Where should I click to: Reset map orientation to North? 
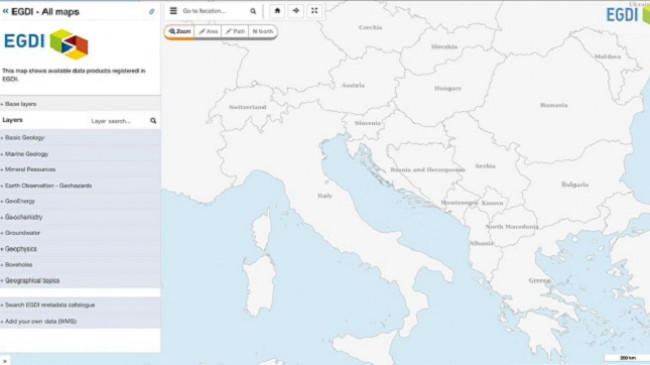pos(263,32)
